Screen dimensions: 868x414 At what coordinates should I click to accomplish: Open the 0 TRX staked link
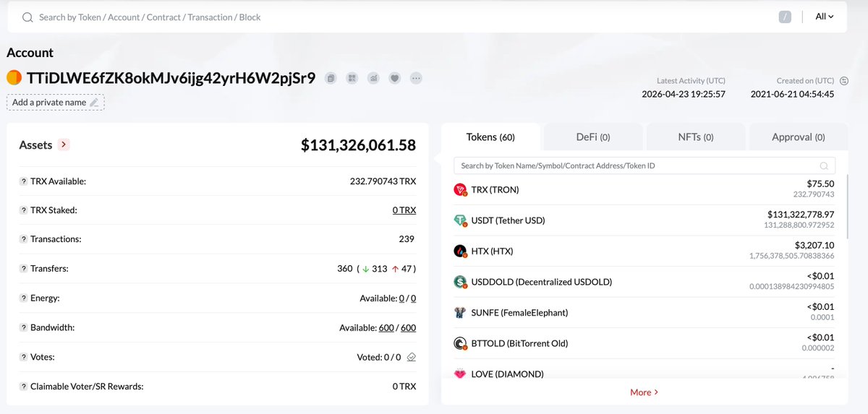pyautogui.click(x=404, y=210)
